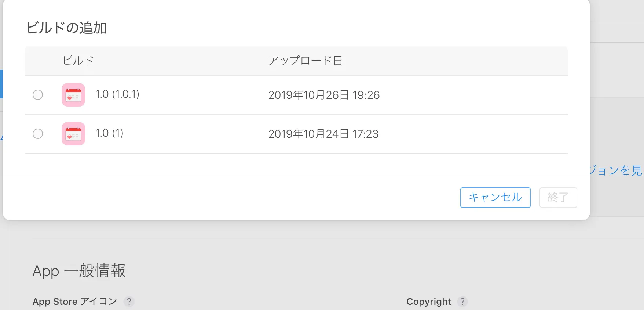Click the App 一般情報 section heading
The height and width of the screenshot is (310, 644).
(x=80, y=271)
